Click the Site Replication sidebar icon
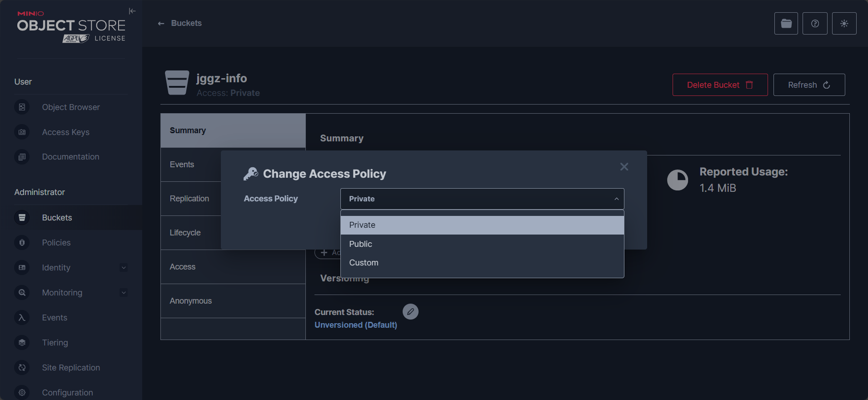The image size is (868, 400). 22,368
